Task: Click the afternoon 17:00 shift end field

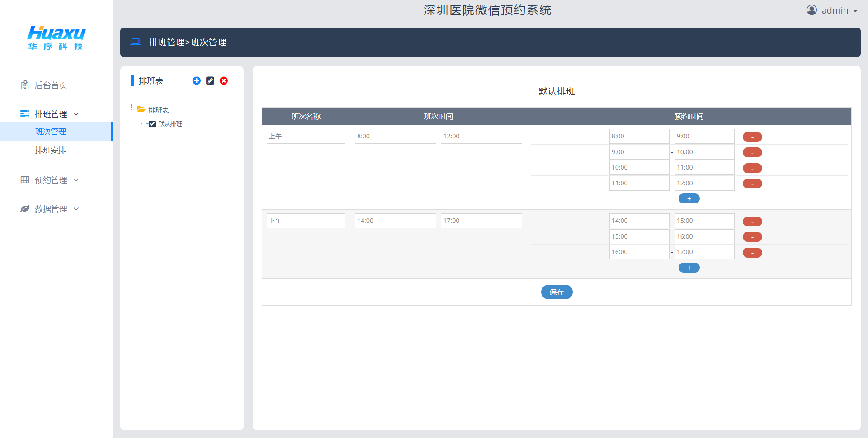Action: coord(481,221)
